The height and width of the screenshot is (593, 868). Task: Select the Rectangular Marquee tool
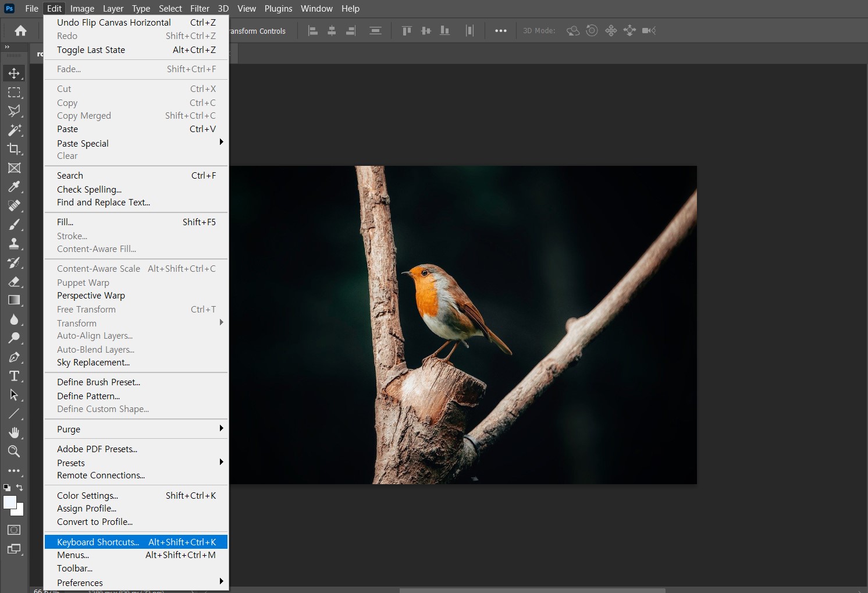14,93
